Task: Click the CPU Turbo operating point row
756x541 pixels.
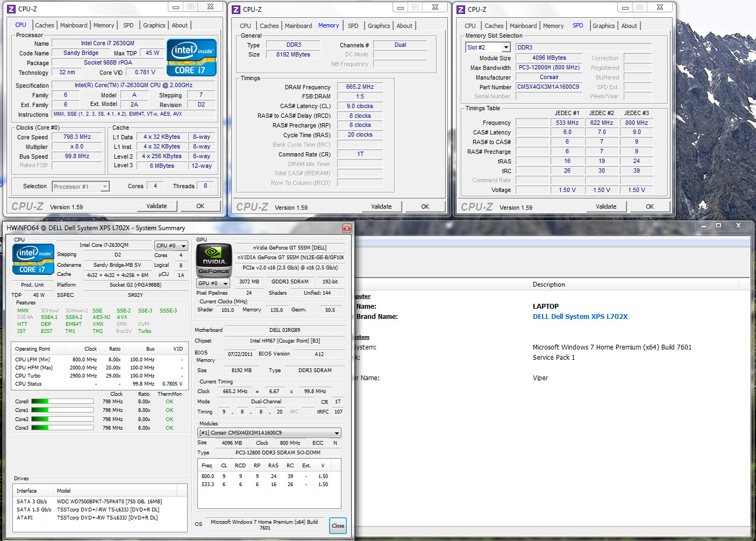Action: (x=99, y=376)
